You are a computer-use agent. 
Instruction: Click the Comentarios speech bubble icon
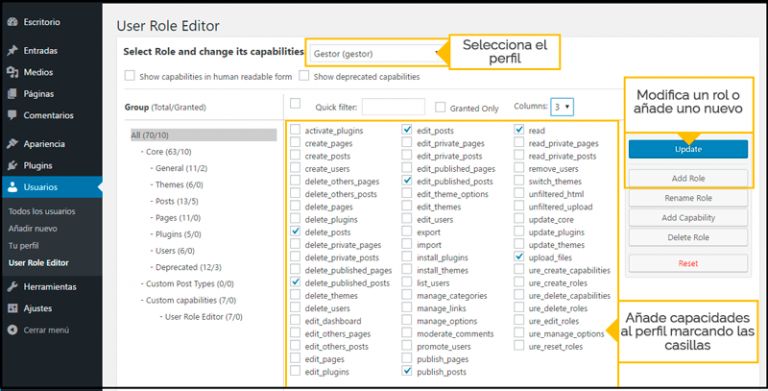pyautogui.click(x=13, y=115)
